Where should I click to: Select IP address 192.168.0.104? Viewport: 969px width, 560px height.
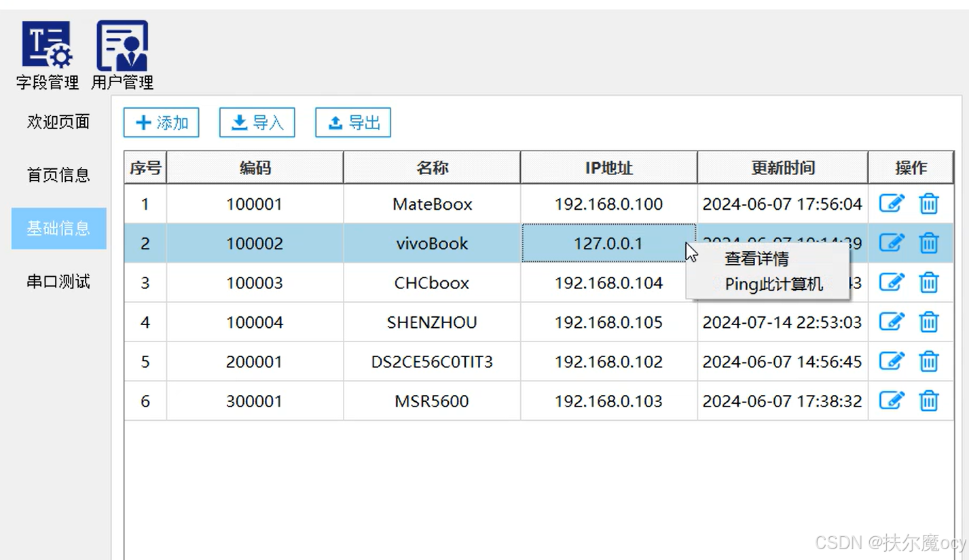609,282
